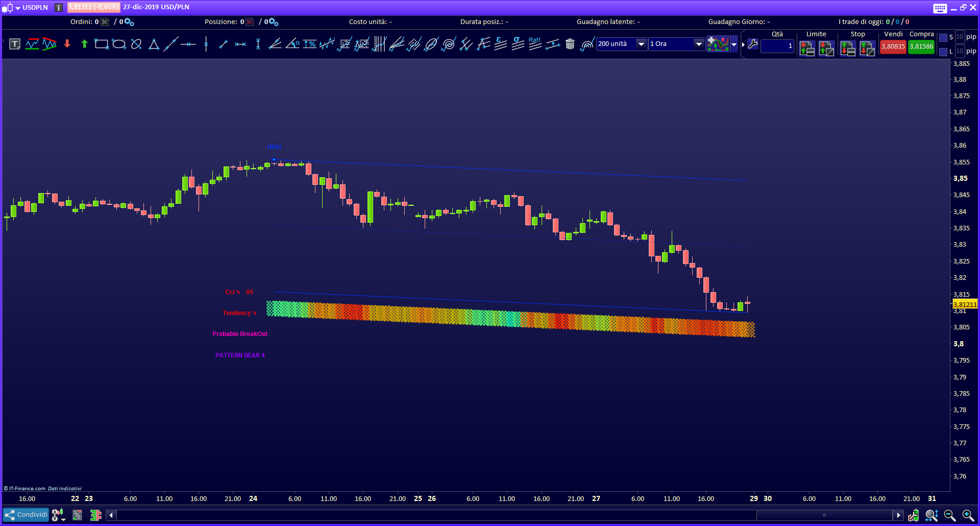Select the spiral Fibonacci tool
This screenshot has height=526, width=980.
(x=449, y=44)
